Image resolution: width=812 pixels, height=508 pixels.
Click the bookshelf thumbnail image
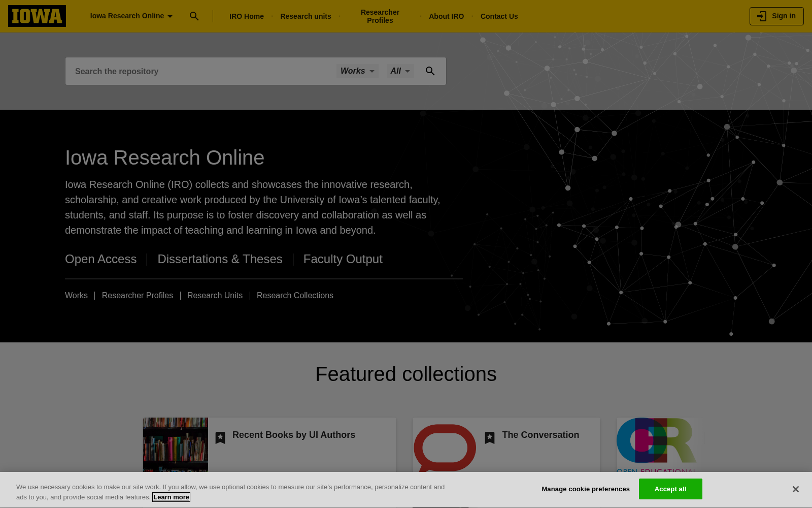pos(176,444)
